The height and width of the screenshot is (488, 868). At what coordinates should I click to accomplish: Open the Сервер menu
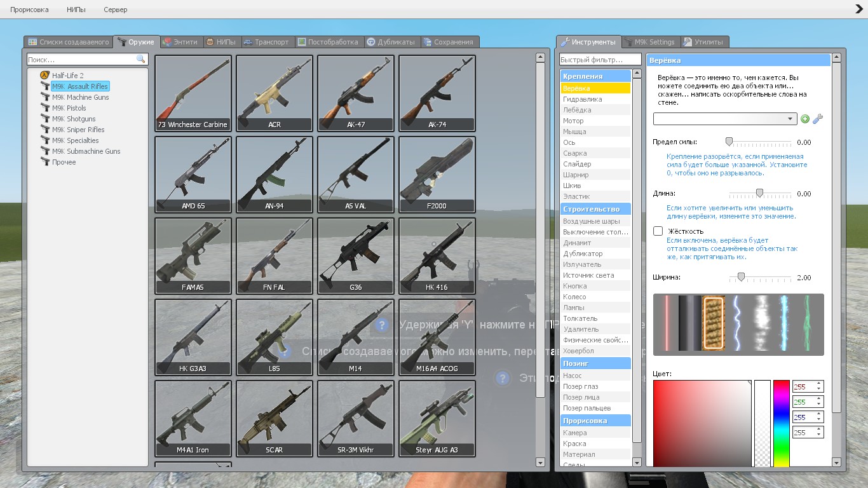tap(115, 10)
